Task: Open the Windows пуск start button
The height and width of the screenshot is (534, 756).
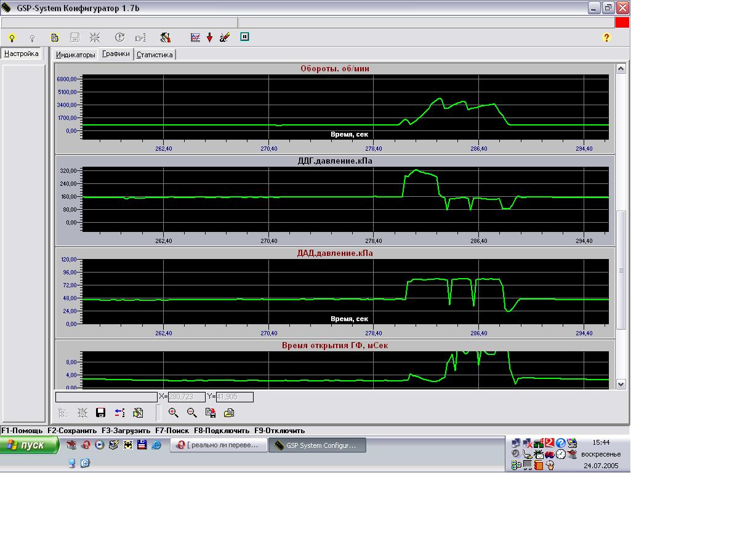Action: tap(30, 445)
